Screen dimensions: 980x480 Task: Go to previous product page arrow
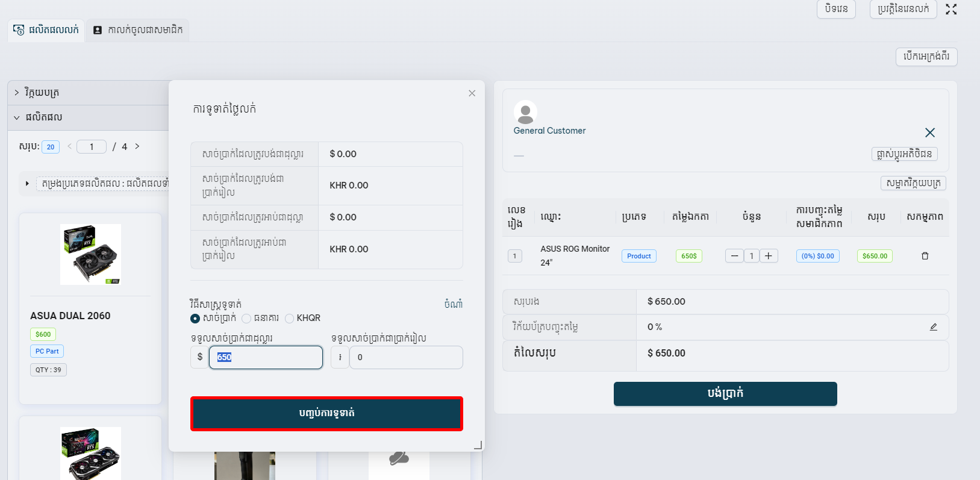point(70,146)
